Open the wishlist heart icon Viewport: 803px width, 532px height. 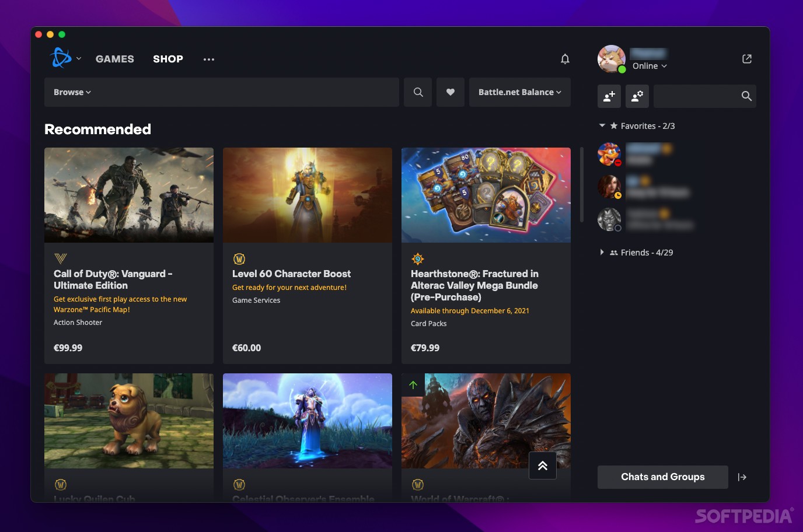click(x=450, y=92)
